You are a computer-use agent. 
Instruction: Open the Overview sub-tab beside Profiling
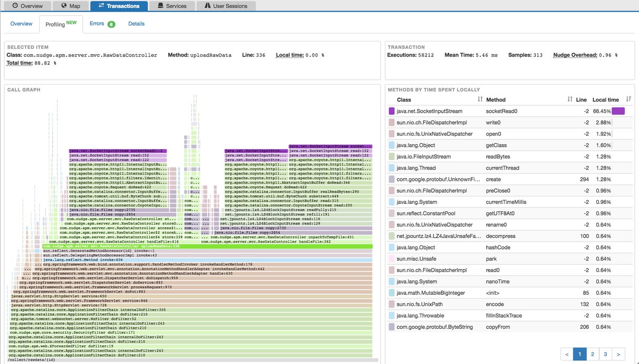click(21, 24)
